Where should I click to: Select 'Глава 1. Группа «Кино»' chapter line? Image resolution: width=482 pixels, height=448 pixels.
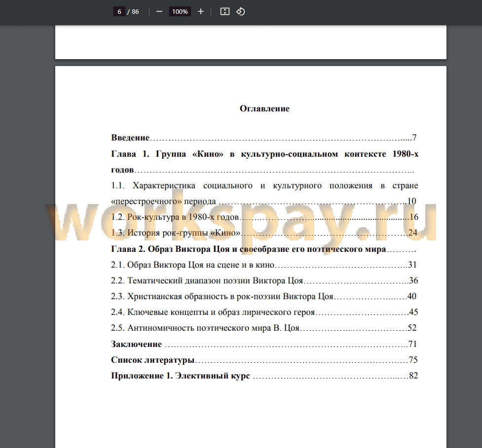[x=264, y=154]
